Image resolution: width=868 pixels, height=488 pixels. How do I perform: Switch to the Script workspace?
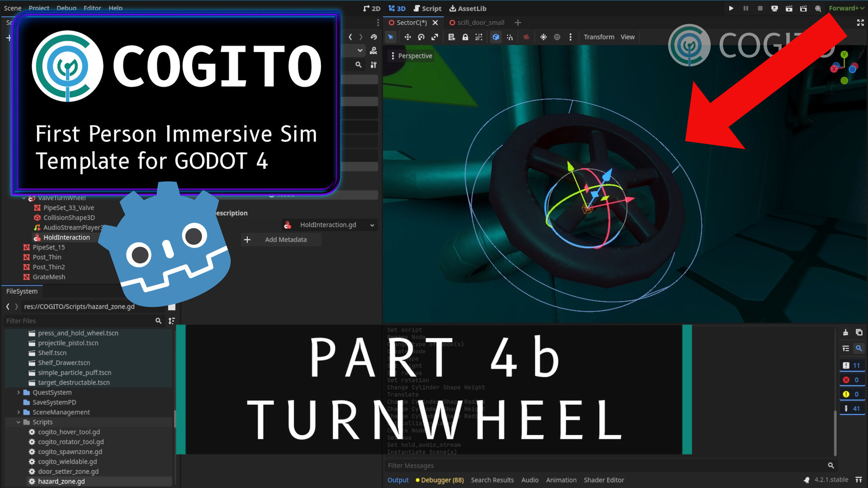click(x=427, y=8)
